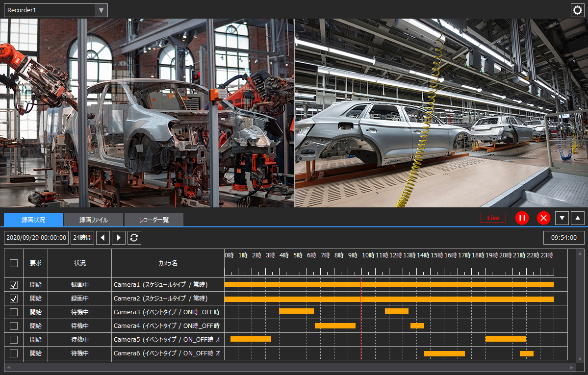Click the Live mode button
Screen dimensions: 588x375
click(493, 218)
